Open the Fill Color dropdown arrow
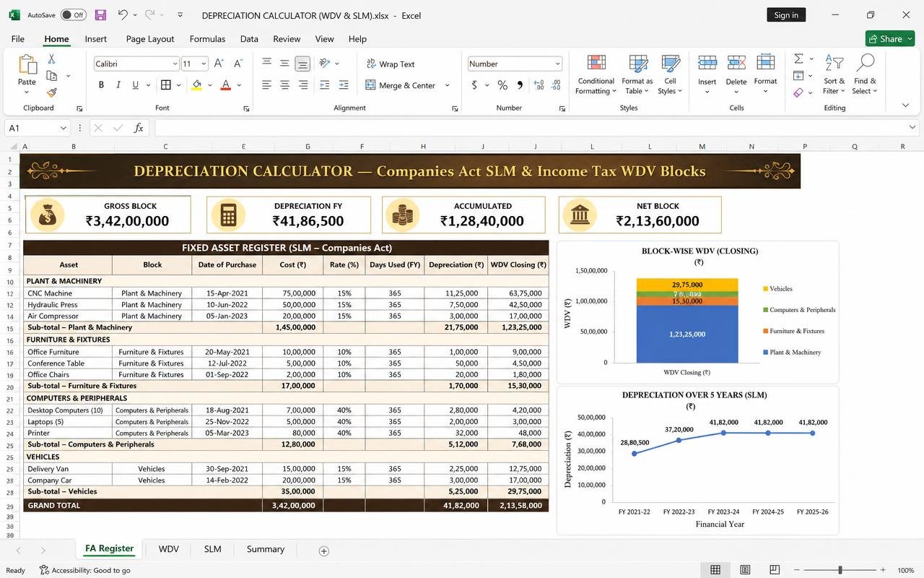924x578 pixels. 210,85
